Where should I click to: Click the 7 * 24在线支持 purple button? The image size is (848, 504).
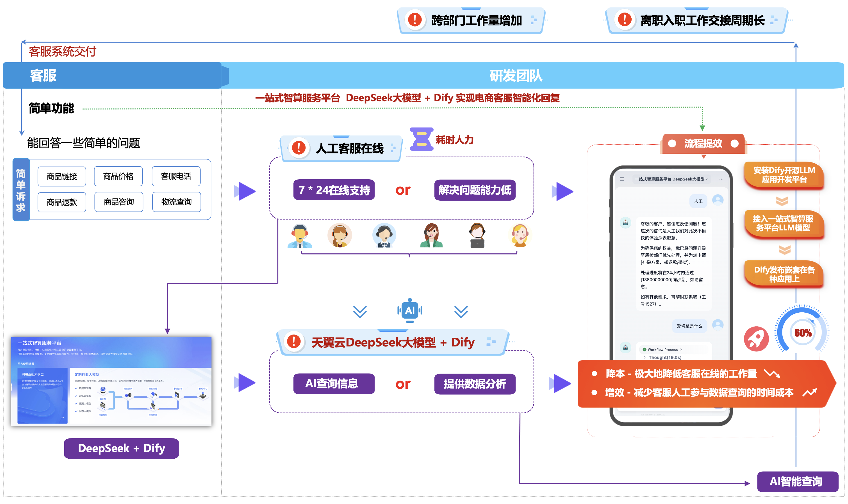pos(334,190)
